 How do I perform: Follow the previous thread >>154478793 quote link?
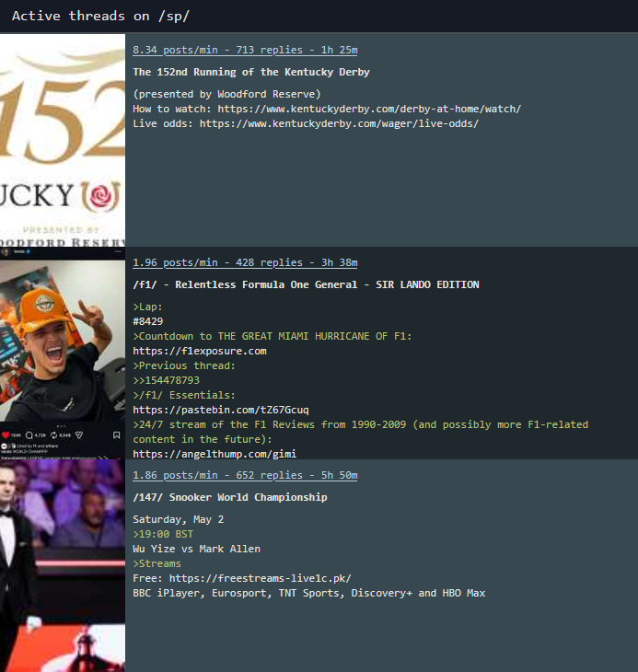pos(167,380)
